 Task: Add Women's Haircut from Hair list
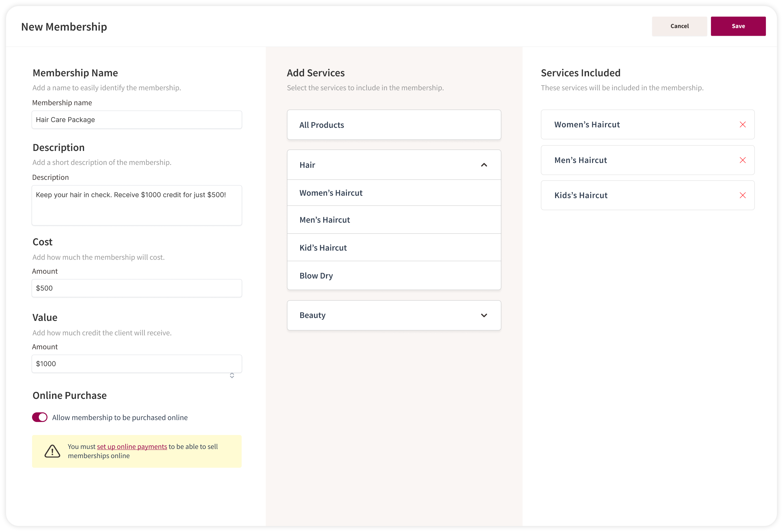(394, 193)
